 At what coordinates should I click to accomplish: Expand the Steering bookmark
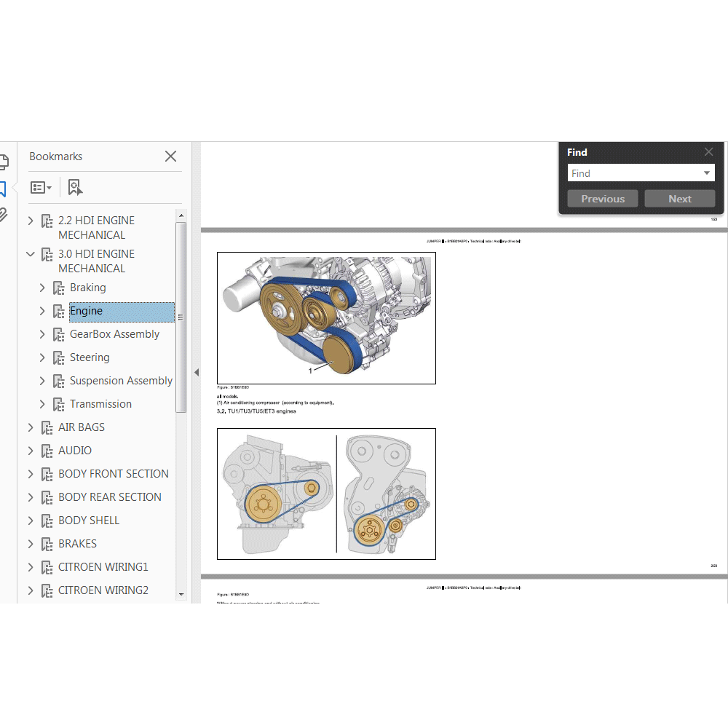point(42,357)
